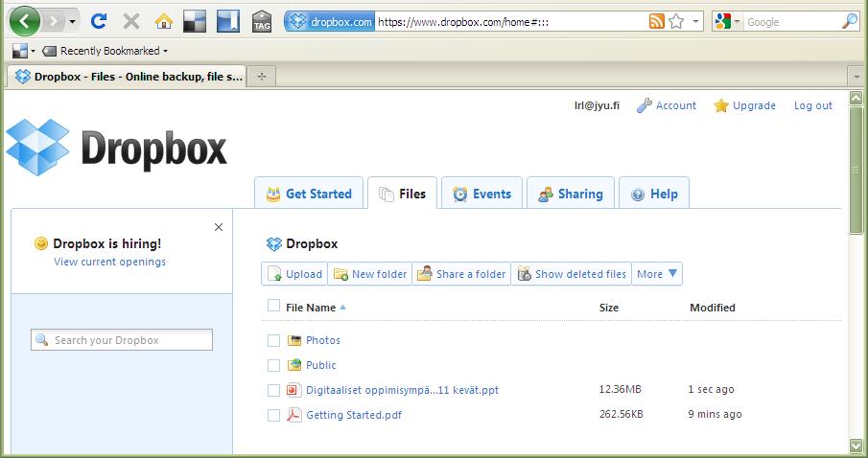Go to the browser home page icon
868x458 pixels.
164,22
